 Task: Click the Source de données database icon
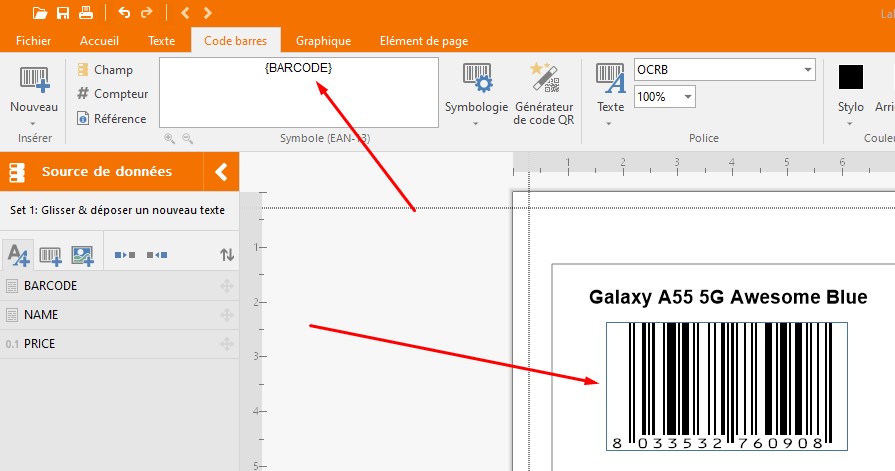click(17, 172)
